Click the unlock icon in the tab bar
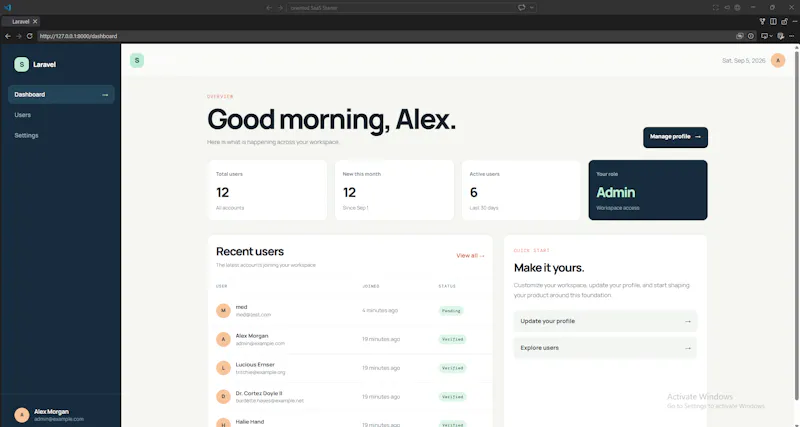800x427 pixels. click(784, 21)
